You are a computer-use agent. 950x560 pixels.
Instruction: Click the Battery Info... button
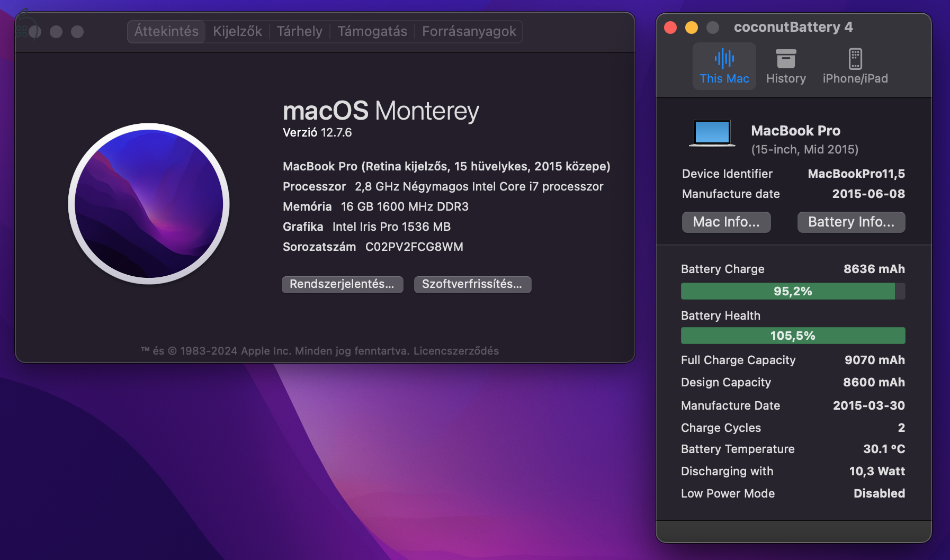[851, 222]
